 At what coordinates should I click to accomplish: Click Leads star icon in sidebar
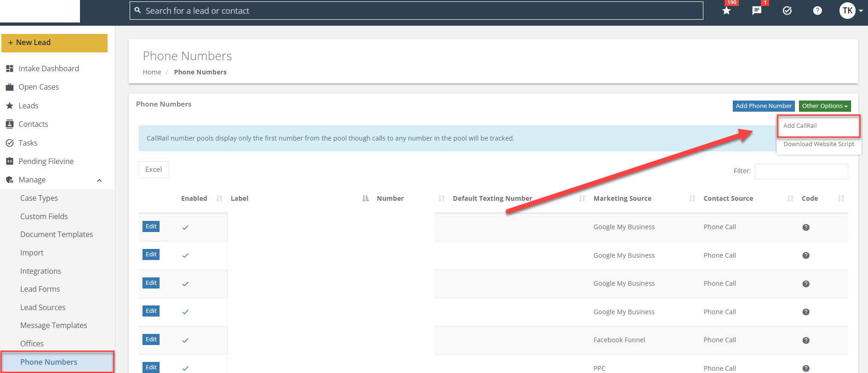click(9, 106)
